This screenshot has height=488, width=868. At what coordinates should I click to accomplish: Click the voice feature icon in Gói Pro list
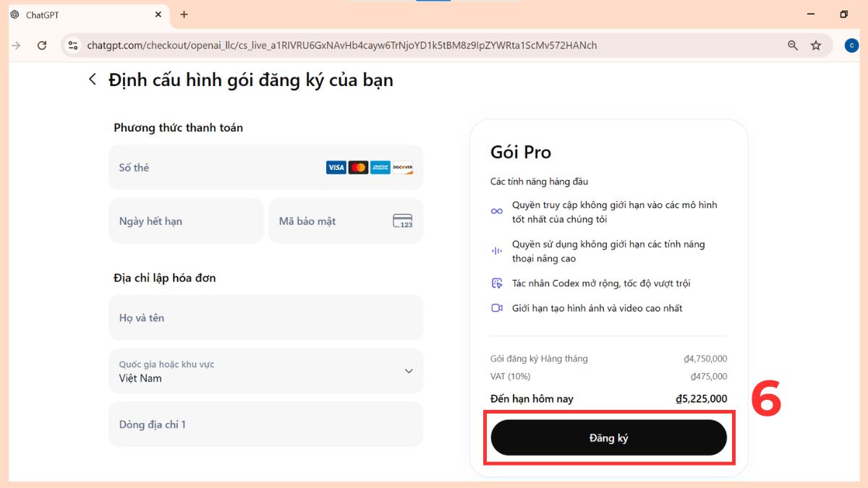point(496,250)
